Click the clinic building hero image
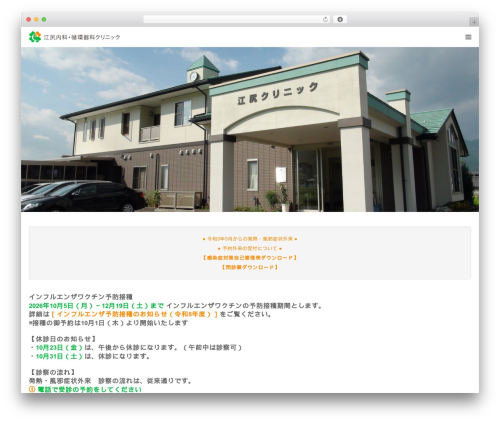 [x=250, y=129]
